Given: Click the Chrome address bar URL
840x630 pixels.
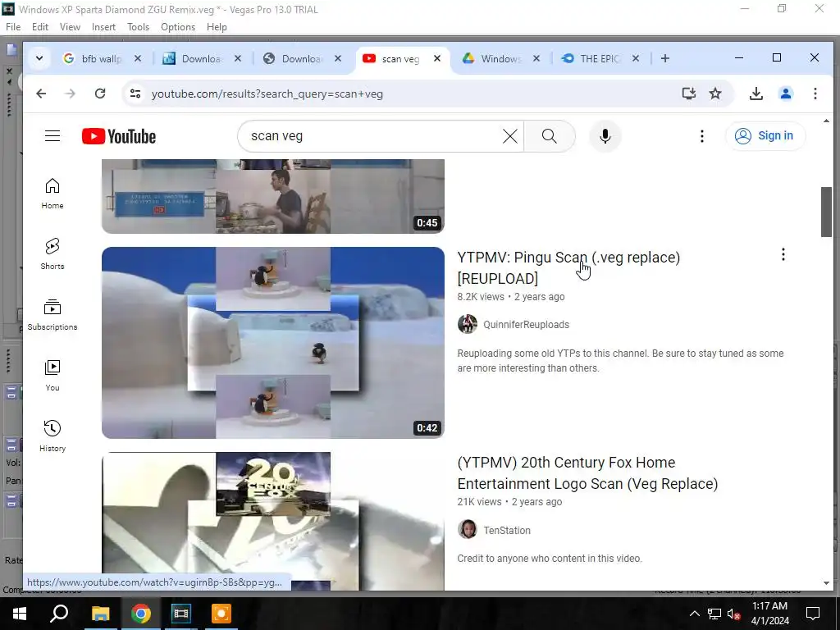Looking at the screenshot, I should (x=267, y=94).
